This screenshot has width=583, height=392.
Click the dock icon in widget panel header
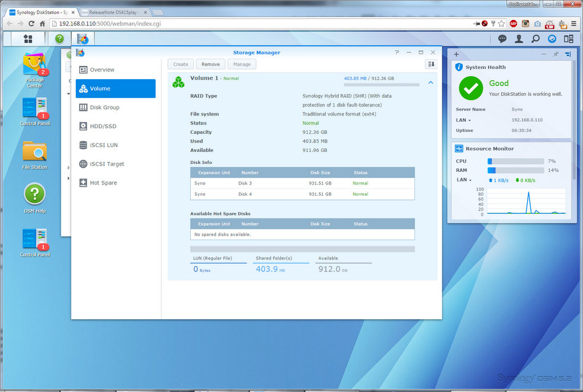568,54
